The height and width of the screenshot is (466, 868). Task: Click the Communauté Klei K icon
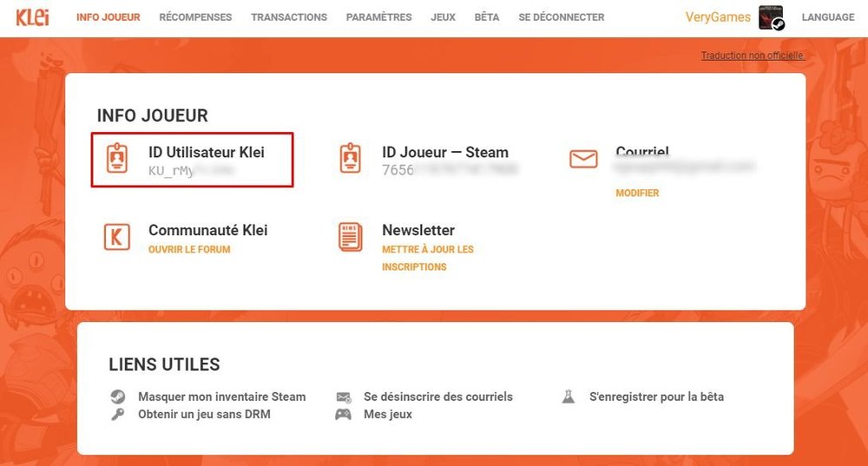pos(117,237)
